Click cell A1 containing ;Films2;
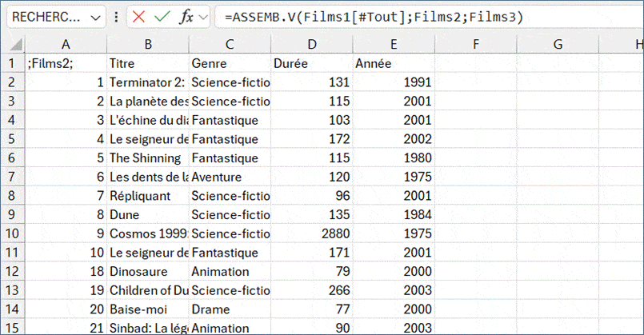This screenshot has height=335, width=644. [x=66, y=63]
